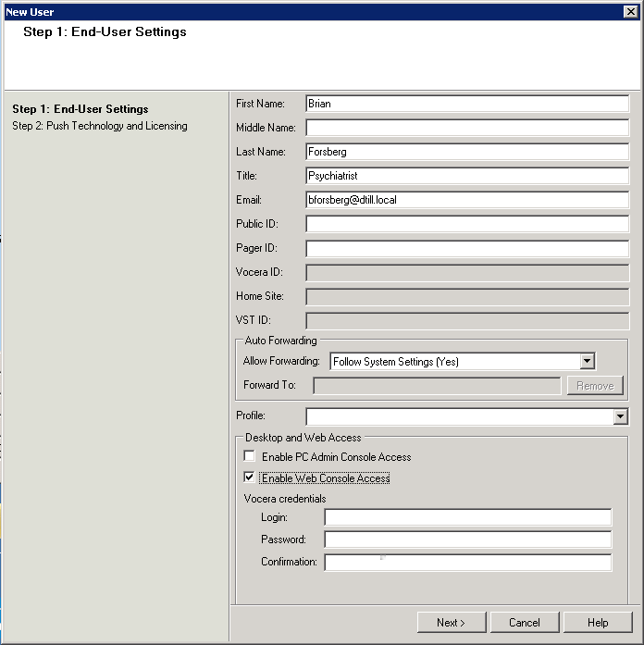Click the Vocera credentials label

285,499
